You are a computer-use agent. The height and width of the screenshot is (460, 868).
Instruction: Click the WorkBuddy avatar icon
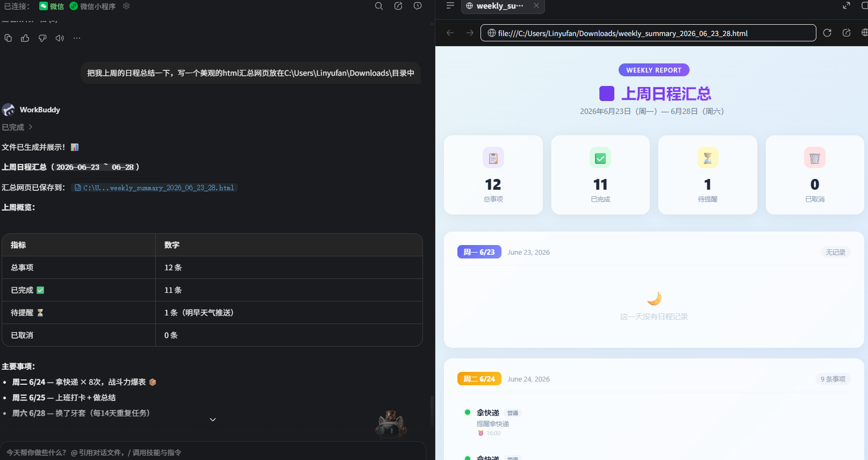click(x=8, y=110)
